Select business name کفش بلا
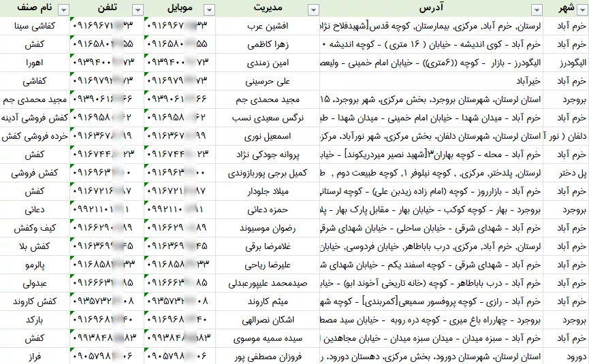589x364 pixels. 35,246
